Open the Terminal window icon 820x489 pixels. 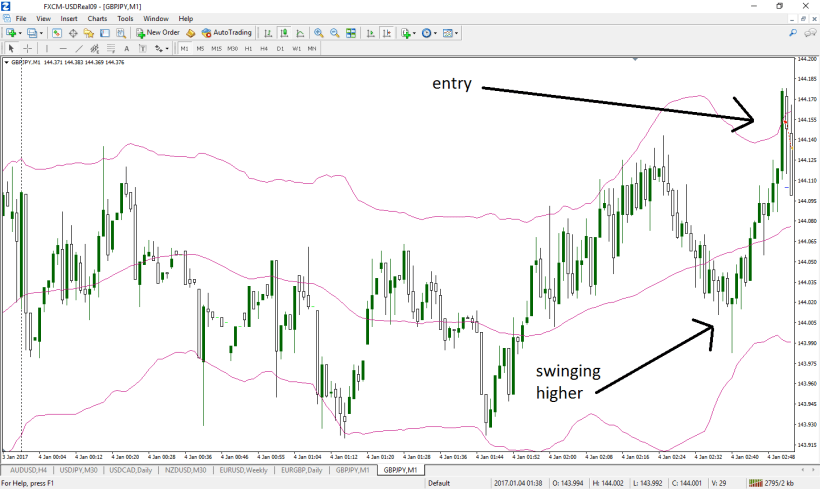point(105,33)
